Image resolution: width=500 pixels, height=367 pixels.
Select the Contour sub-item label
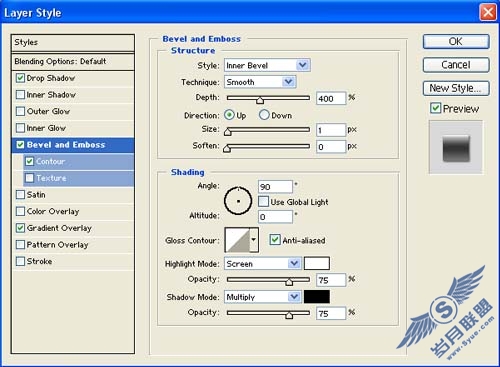point(51,161)
